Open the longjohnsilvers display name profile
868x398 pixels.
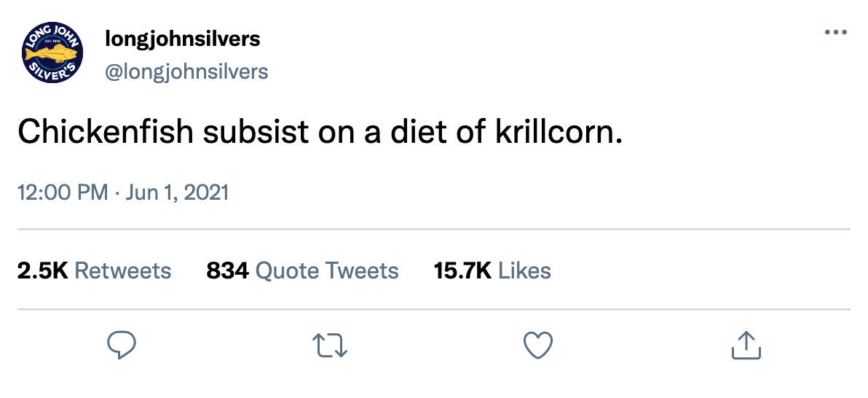tap(182, 39)
